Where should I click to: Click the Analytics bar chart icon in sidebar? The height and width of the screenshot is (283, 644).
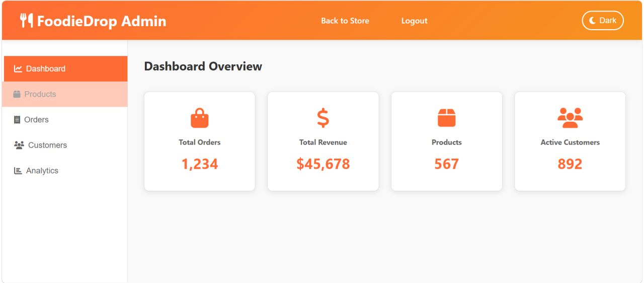(x=18, y=171)
